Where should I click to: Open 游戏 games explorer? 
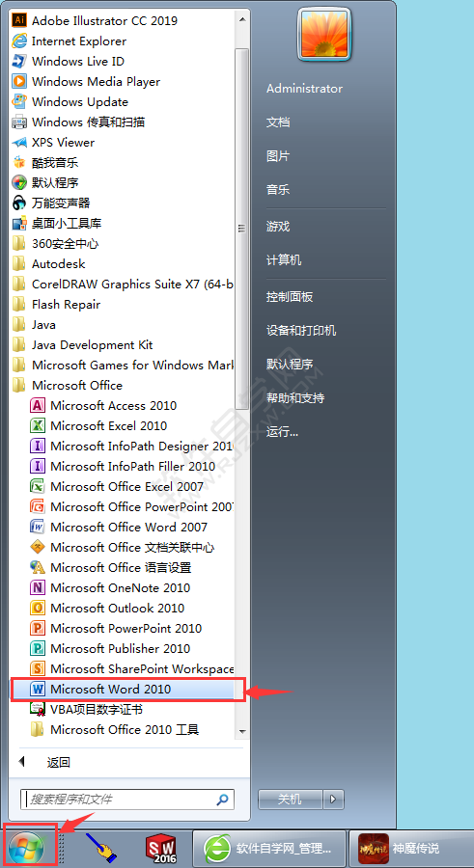click(278, 227)
